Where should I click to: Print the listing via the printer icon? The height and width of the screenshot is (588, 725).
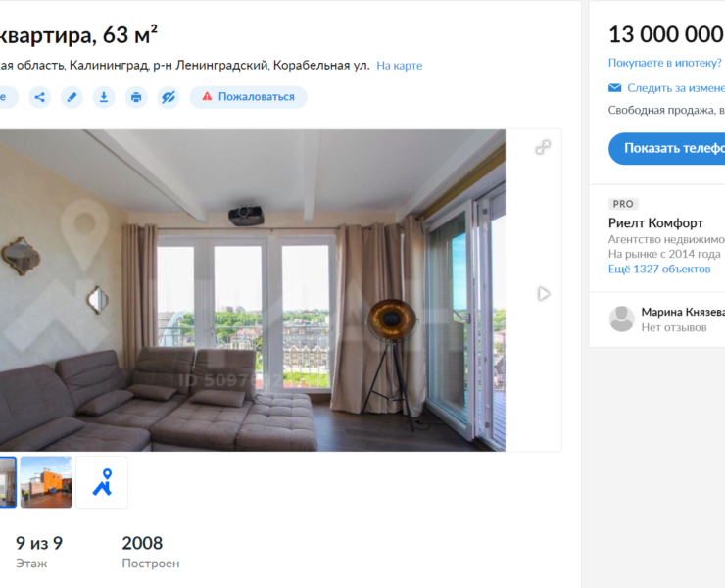(136, 97)
